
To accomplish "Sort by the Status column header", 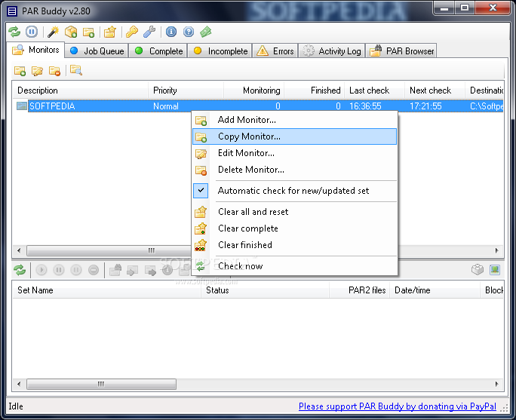I will tap(265, 290).
